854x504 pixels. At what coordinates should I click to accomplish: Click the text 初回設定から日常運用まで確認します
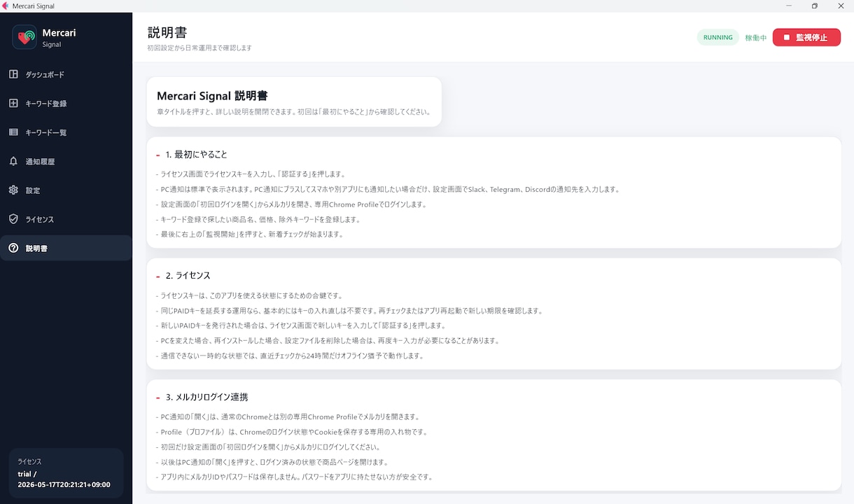[x=199, y=48]
